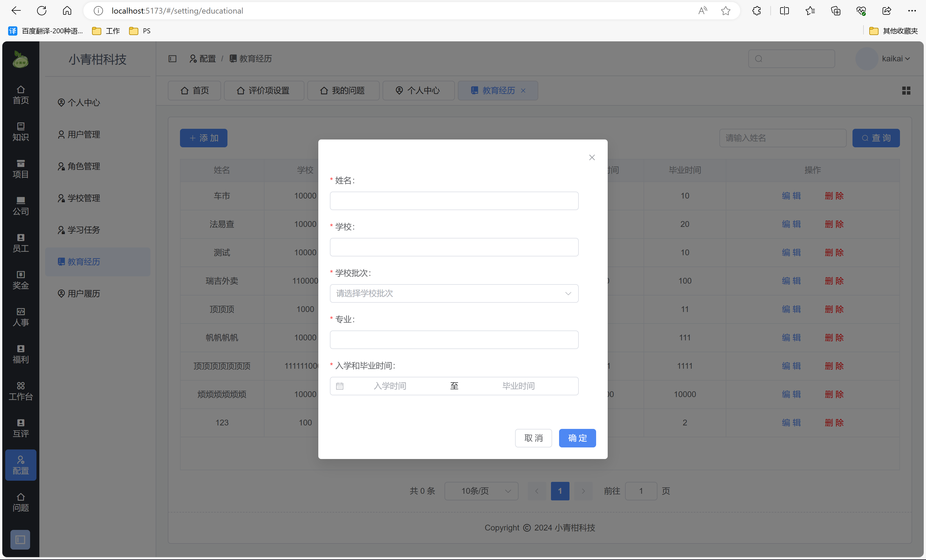
Task: Reload the page with the refresh icon
Action: point(42,10)
